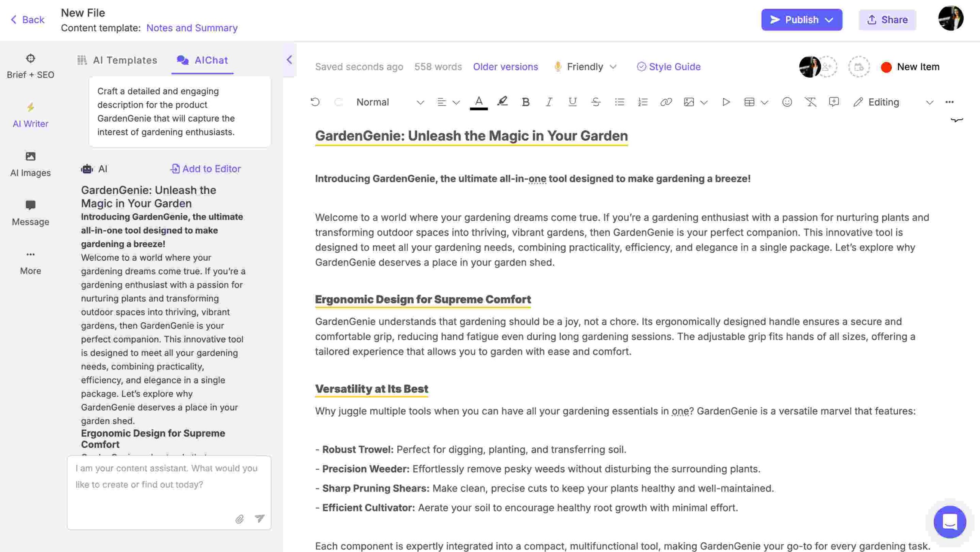Expand the image insert dropdown arrow
This screenshot has height=552, width=980.
[704, 102]
